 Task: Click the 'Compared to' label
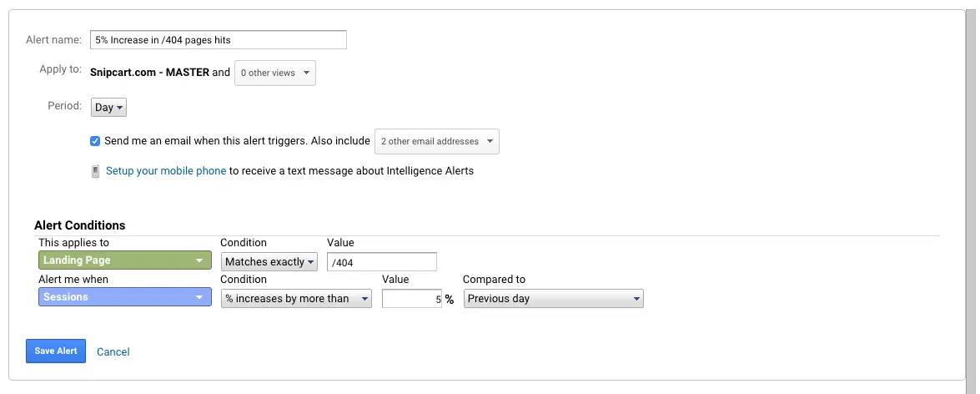click(494, 279)
